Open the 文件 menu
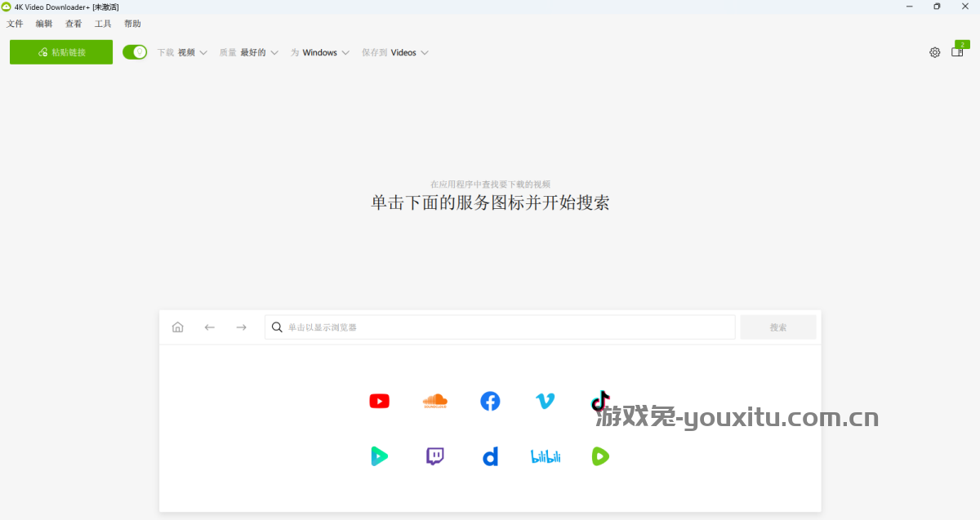 pyautogui.click(x=15, y=24)
